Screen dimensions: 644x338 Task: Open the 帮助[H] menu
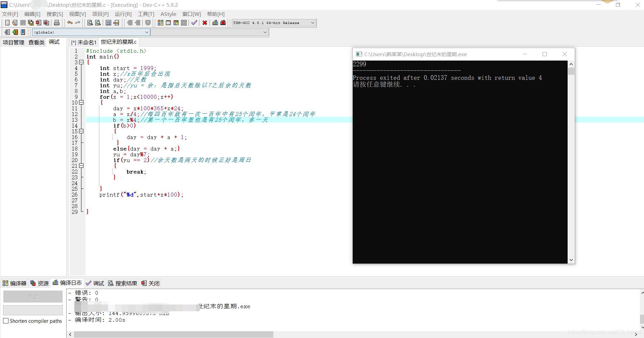tap(216, 14)
